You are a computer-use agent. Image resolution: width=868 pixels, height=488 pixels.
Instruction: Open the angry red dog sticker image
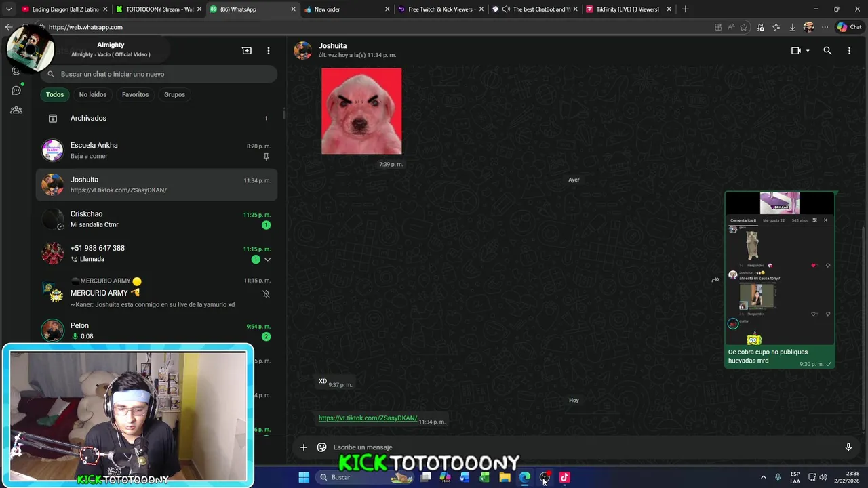(x=361, y=111)
